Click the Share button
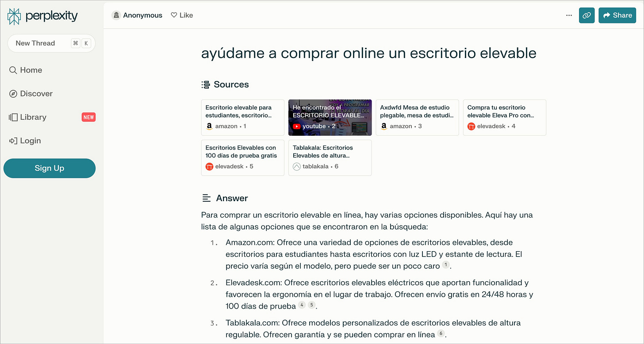Screen dimensions: 644x344 pyautogui.click(x=617, y=15)
